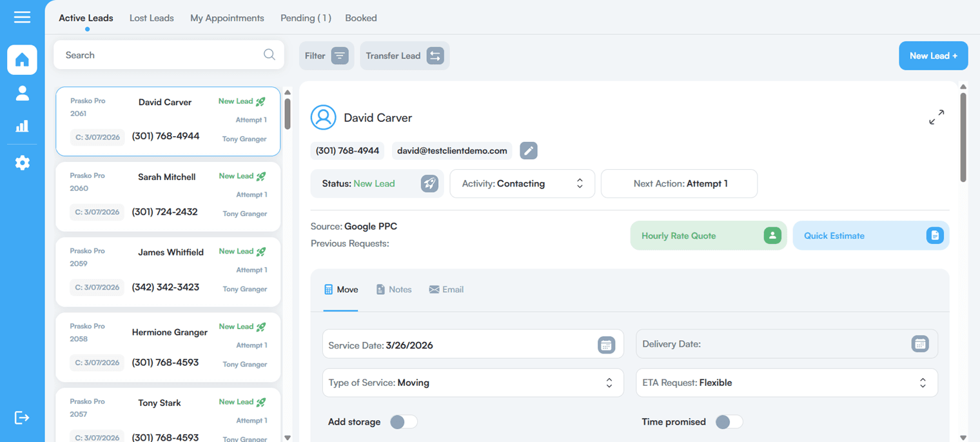
Task: Switch to the Lost Leads tab
Action: click(152, 17)
